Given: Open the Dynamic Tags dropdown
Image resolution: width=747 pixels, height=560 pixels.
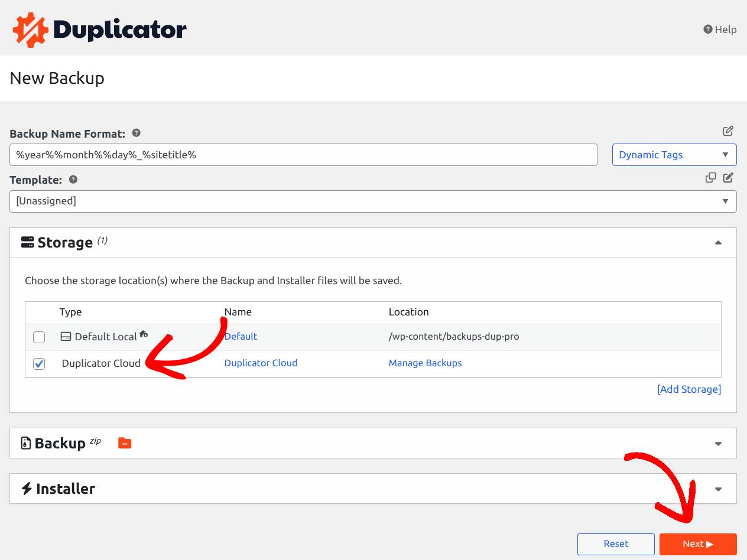Looking at the screenshot, I should tap(674, 155).
